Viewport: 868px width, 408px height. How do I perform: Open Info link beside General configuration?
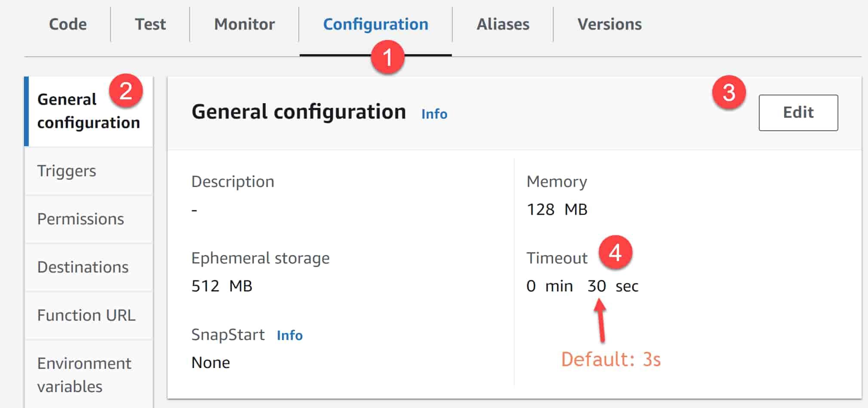click(434, 114)
